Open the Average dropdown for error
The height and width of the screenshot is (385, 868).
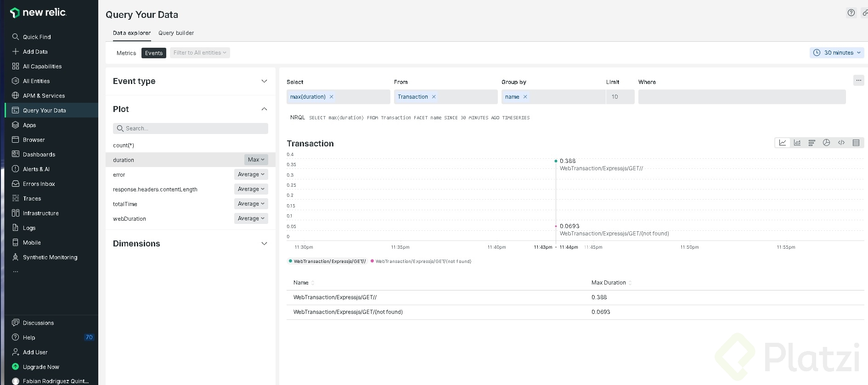click(251, 174)
